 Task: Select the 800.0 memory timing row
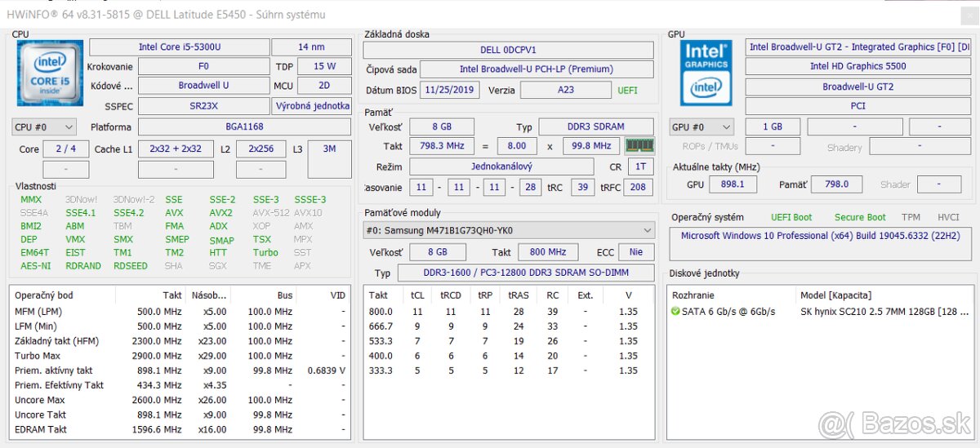tap(381, 312)
